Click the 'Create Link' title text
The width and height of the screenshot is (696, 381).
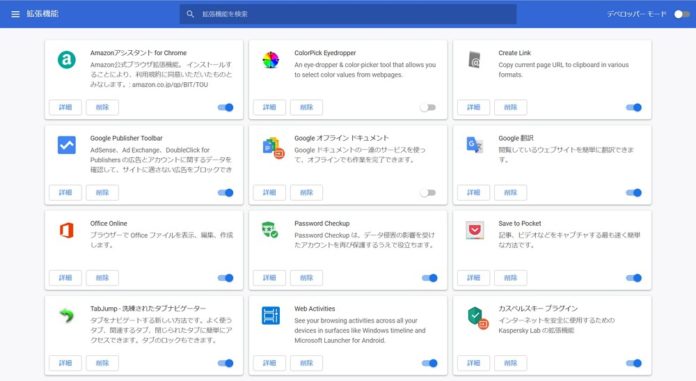pyautogui.click(x=514, y=53)
